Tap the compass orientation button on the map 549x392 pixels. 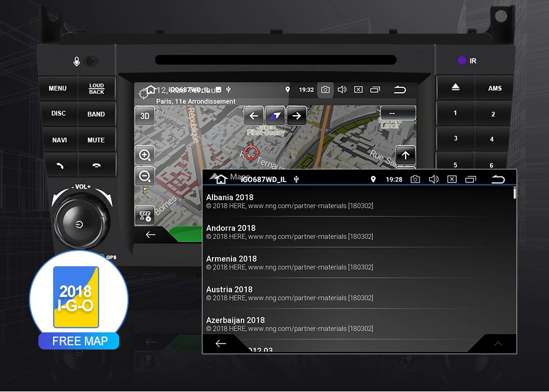coord(275,116)
